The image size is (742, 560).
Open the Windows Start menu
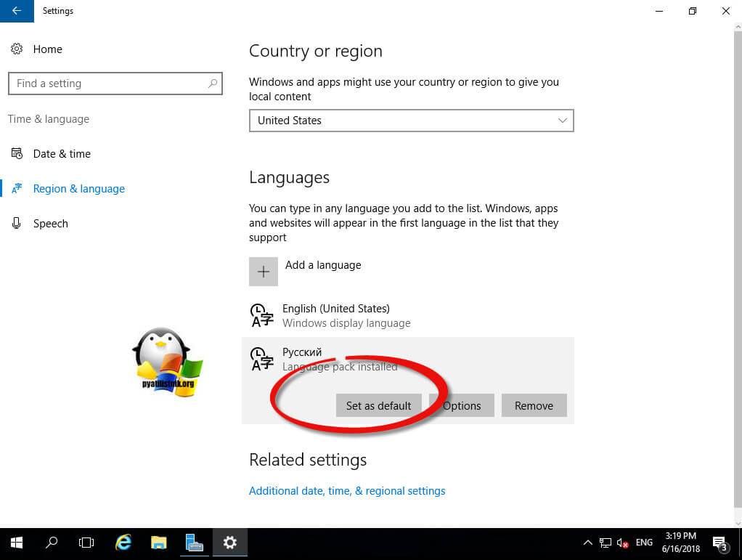point(17,543)
